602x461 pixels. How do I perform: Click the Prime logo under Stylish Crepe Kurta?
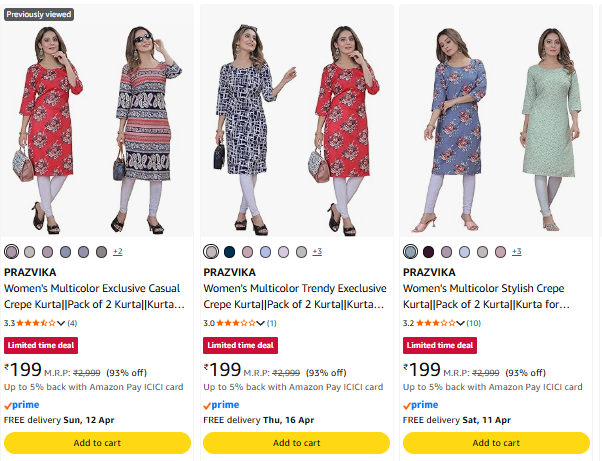[420, 405]
